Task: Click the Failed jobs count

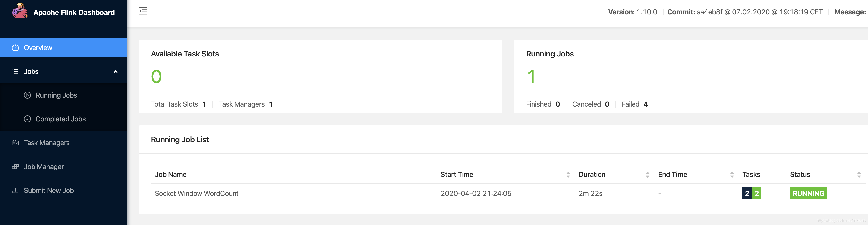Action: pyautogui.click(x=646, y=104)
